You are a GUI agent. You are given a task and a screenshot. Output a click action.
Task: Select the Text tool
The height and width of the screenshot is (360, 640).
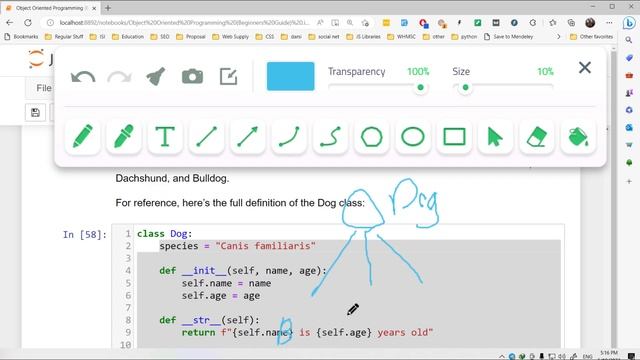pos(165,137)
